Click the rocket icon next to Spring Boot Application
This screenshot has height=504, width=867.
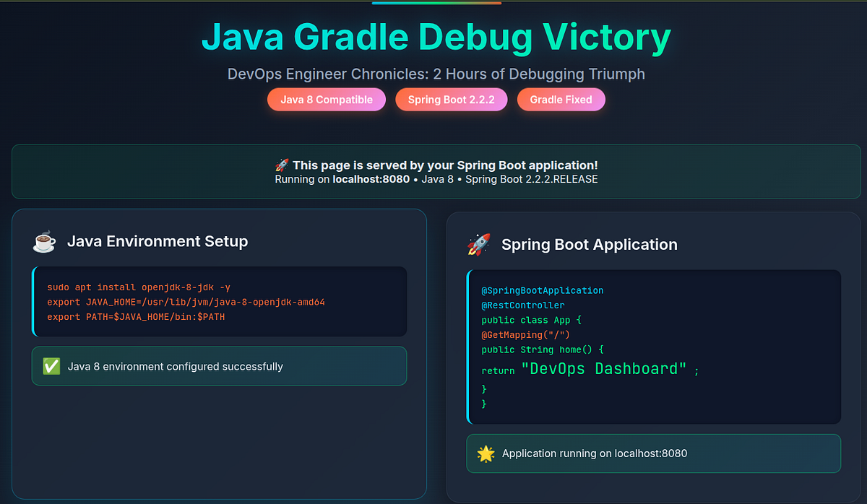tap(480, 244)
